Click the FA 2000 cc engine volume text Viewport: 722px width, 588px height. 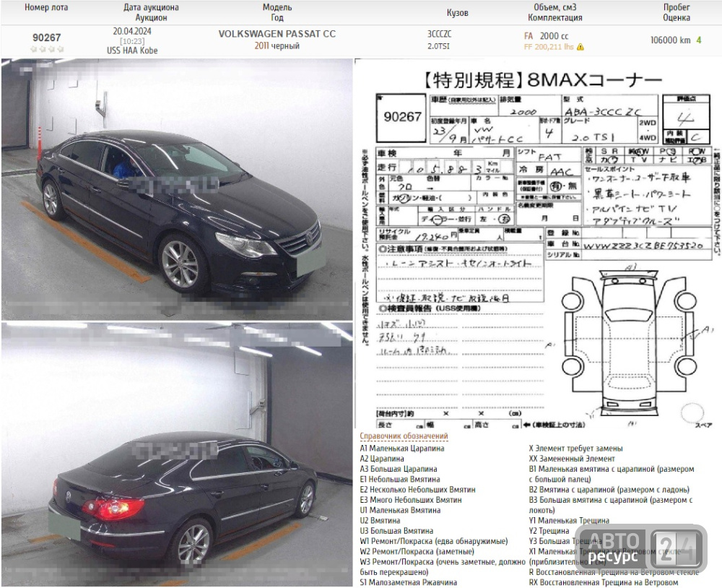click(546, 36)
